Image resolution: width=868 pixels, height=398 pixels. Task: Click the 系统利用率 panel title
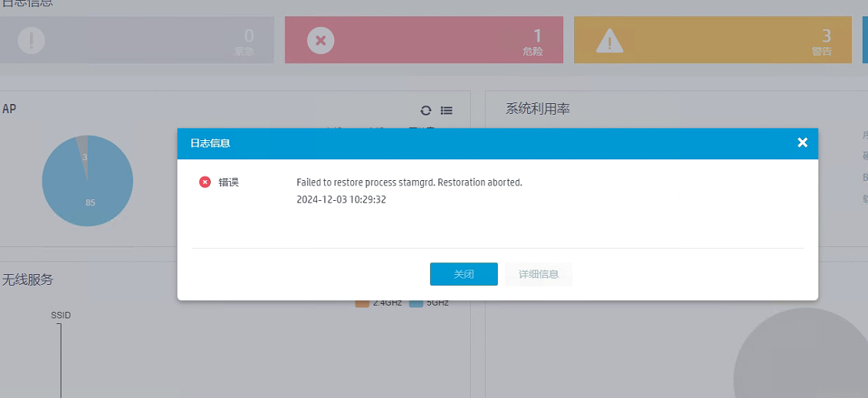click(x=538, y=109)
